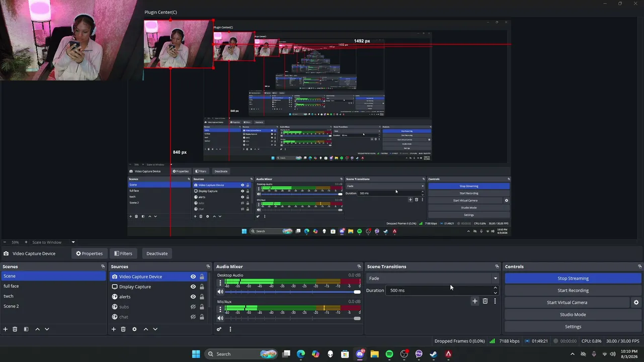Configure virtual camera with the gear icon
Image resolution: width=644 pixels, height=362 pixels.
[x=636, y=303]
